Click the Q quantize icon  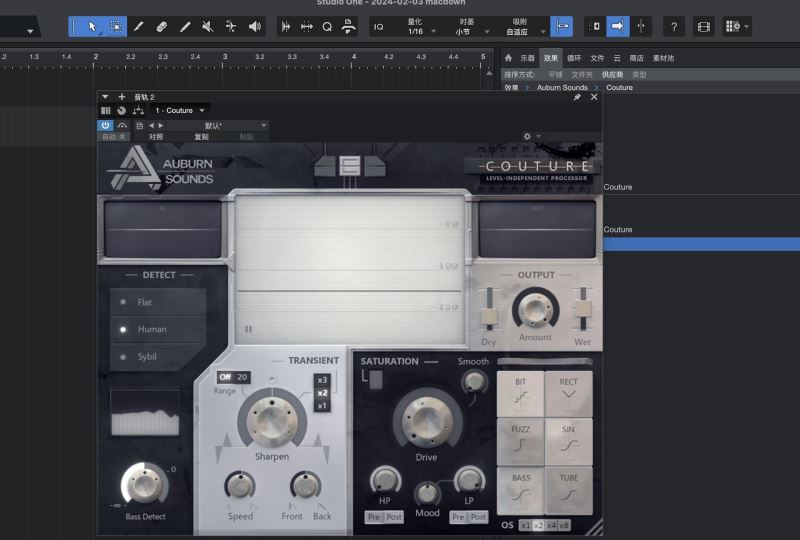327,27
